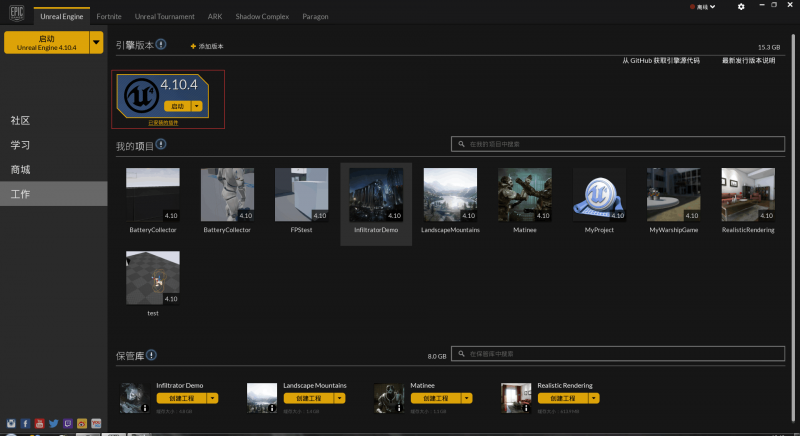Expand Matinee create project dropdown
Image resolution: width=800 pixels, height=436 pixels.
pyautogui.click(x=467, y=398)
